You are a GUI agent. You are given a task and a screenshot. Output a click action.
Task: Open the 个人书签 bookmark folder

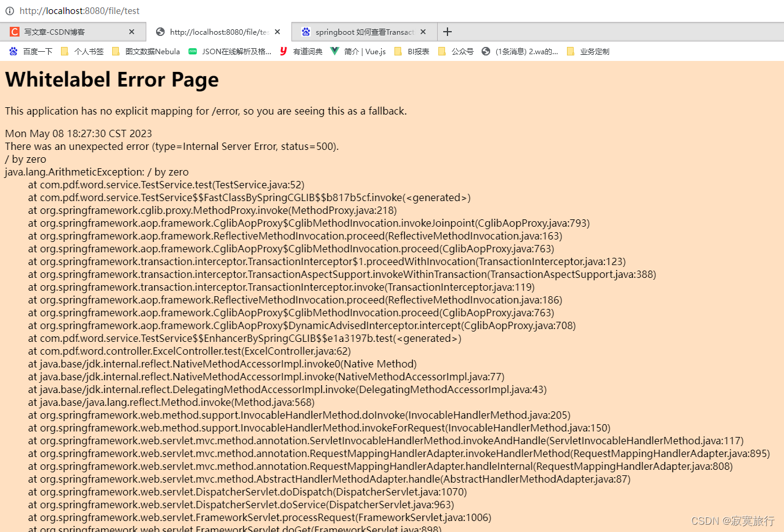pyautogui.click(x=82, y=52)
